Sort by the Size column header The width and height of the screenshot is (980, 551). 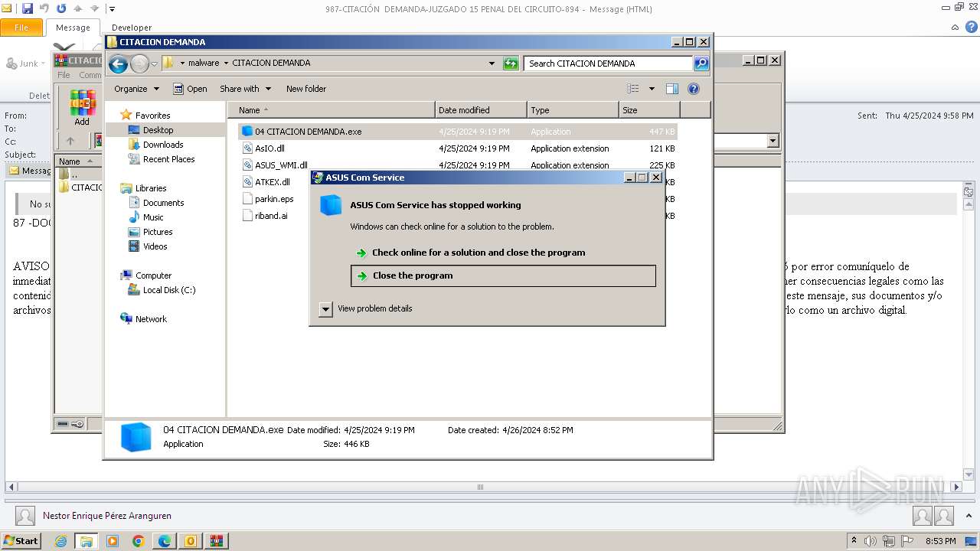[649, 110]
